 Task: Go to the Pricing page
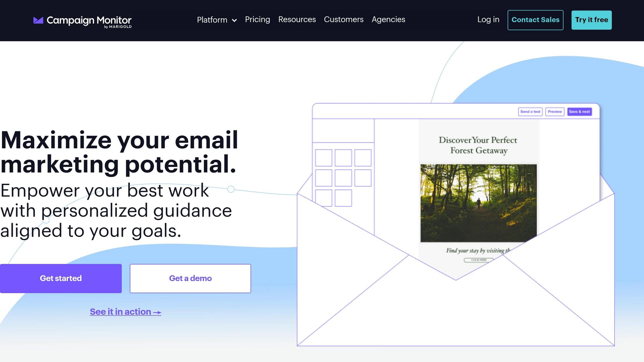coord(257,19)
